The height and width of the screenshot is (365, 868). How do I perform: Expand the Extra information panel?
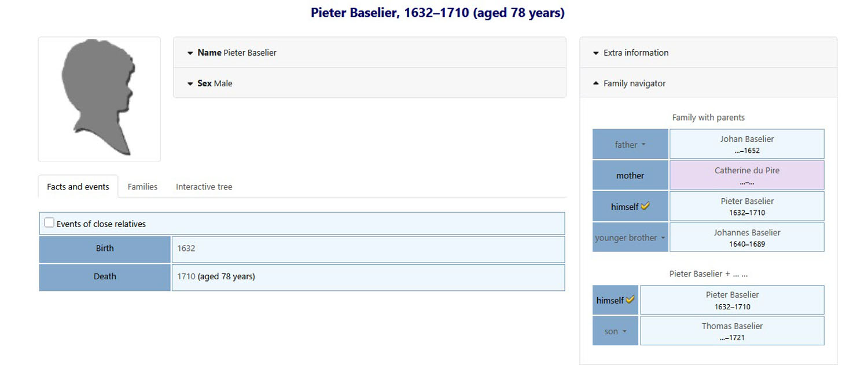pyautogui.click(x=708, y=53)
